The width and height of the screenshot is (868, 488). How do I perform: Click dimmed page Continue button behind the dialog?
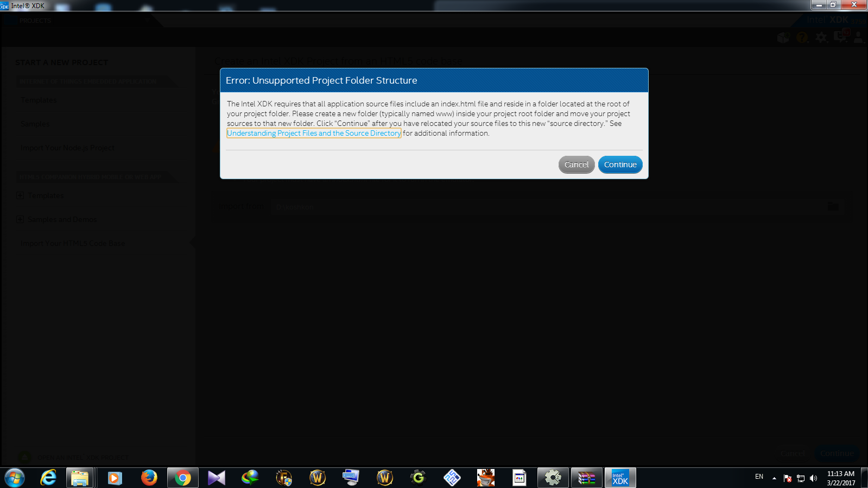point(837,453)
